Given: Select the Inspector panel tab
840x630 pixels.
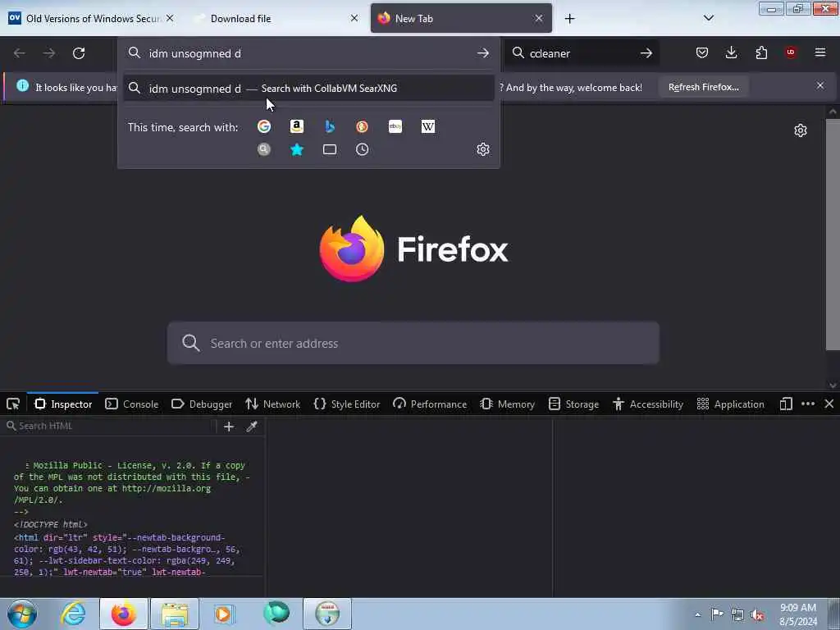Looking at the screenshot, I should 63,404.
